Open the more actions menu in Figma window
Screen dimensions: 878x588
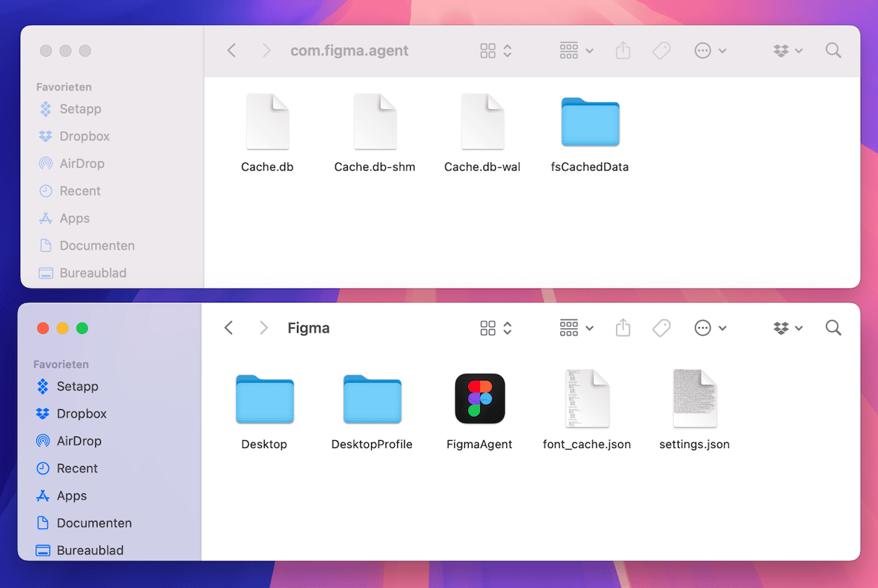[x=710, y=328]
